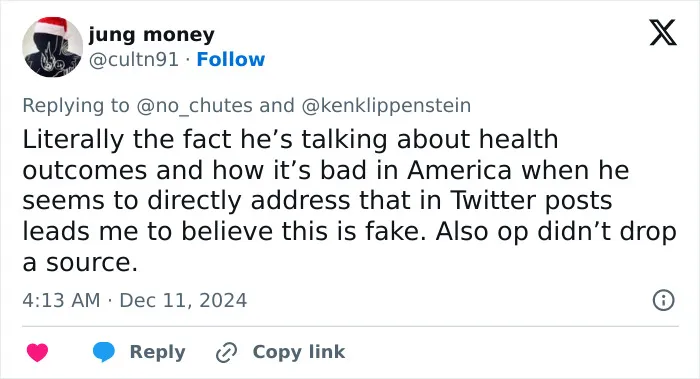This screenshot has height=379, width=700.
Task: Click the @cultn91 handle
Action: [134, 59]
